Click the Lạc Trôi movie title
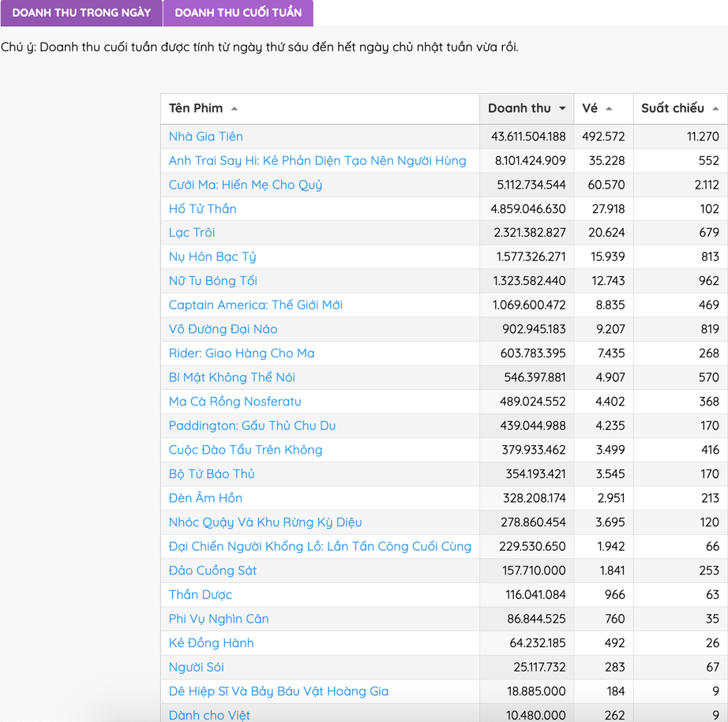Viewport: 728px width, 722px height. pyautogui.click(x=191, y=233)
